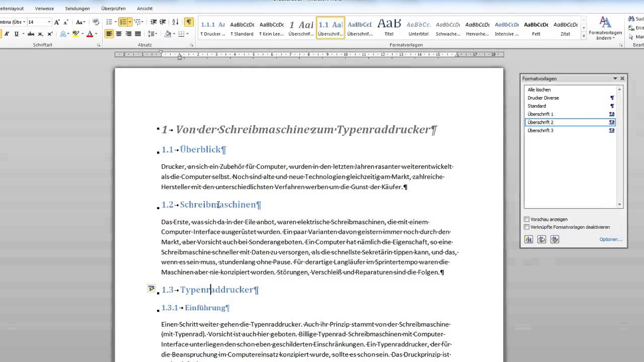Click Optionen... link in Formatvorlagen pane
Image resolution: width=644 pixels, height=362 pixels.
(x=611, y=239)
